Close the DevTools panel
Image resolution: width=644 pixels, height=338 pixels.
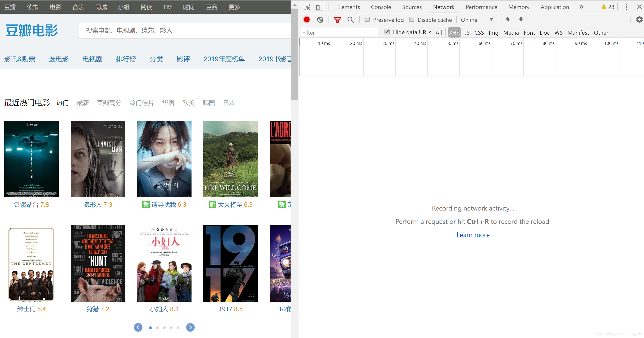pos(639,7)
